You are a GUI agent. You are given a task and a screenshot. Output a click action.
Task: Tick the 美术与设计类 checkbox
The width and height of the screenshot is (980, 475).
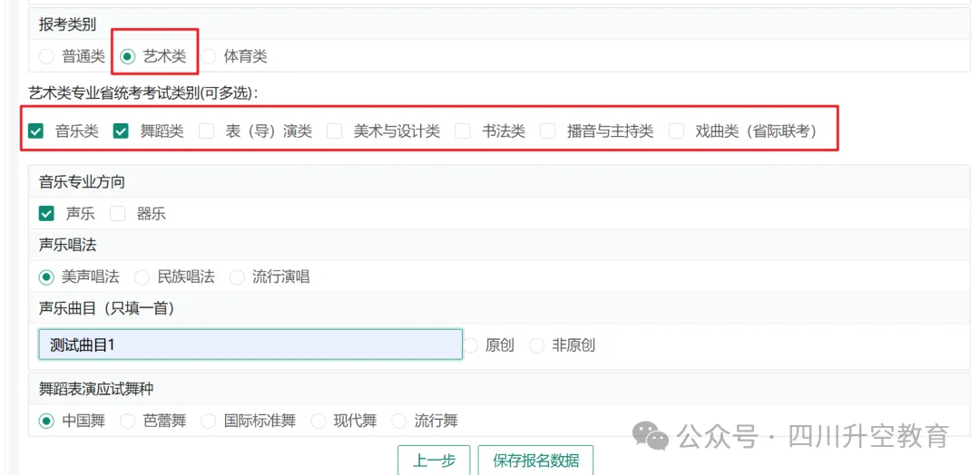tap(335, 131)
